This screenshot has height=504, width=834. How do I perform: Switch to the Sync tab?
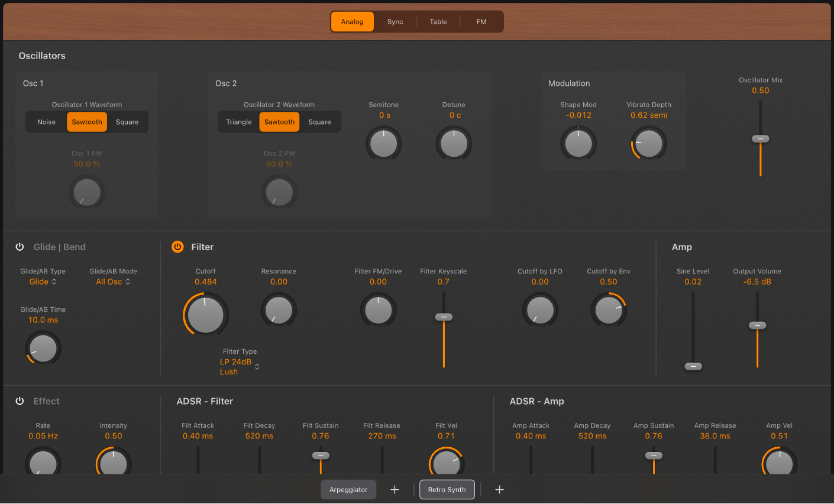395,21
